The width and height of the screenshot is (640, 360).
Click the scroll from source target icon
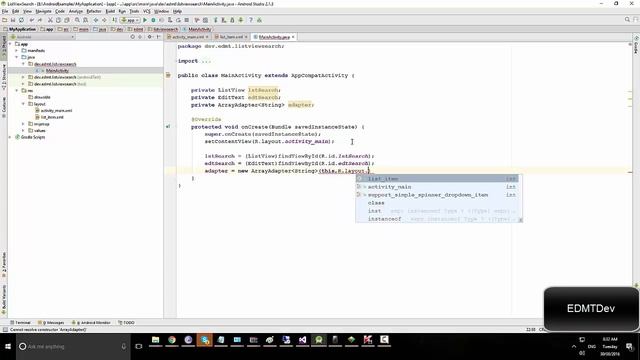click(132, 37)
